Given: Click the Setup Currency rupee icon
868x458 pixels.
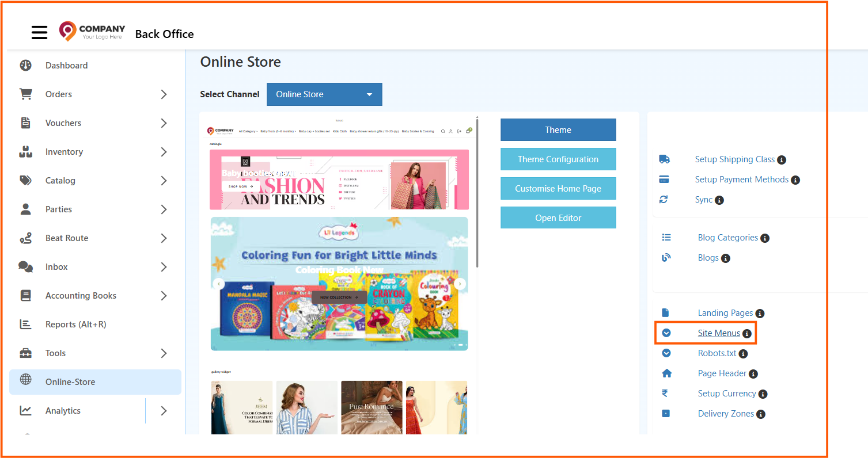Looking at the screenshot, I should [x=665, y=394].
